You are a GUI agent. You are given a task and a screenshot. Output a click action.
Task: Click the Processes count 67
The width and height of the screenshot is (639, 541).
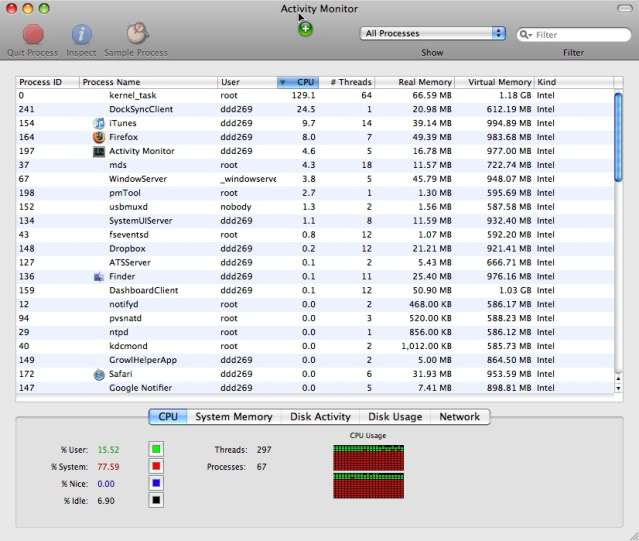point(261,467)
